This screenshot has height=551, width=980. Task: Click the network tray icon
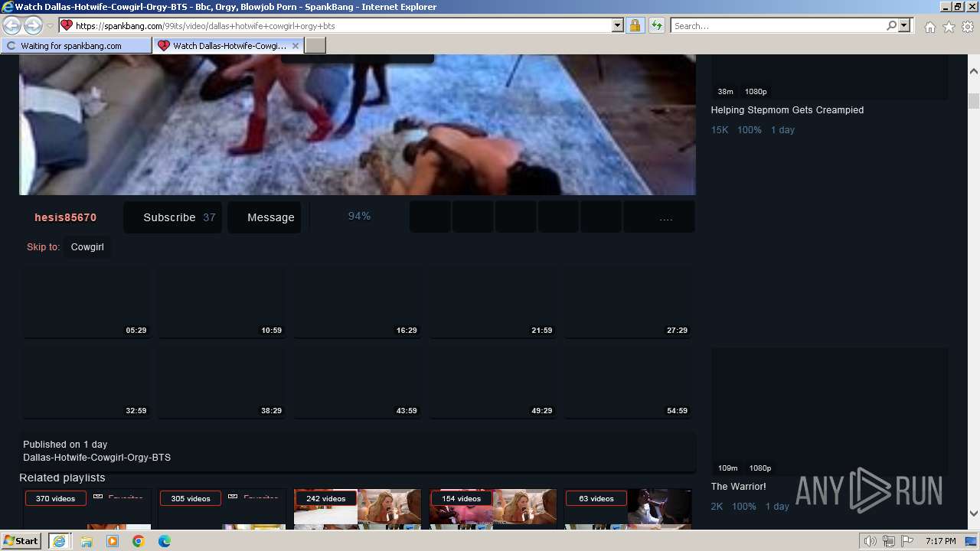888,541
